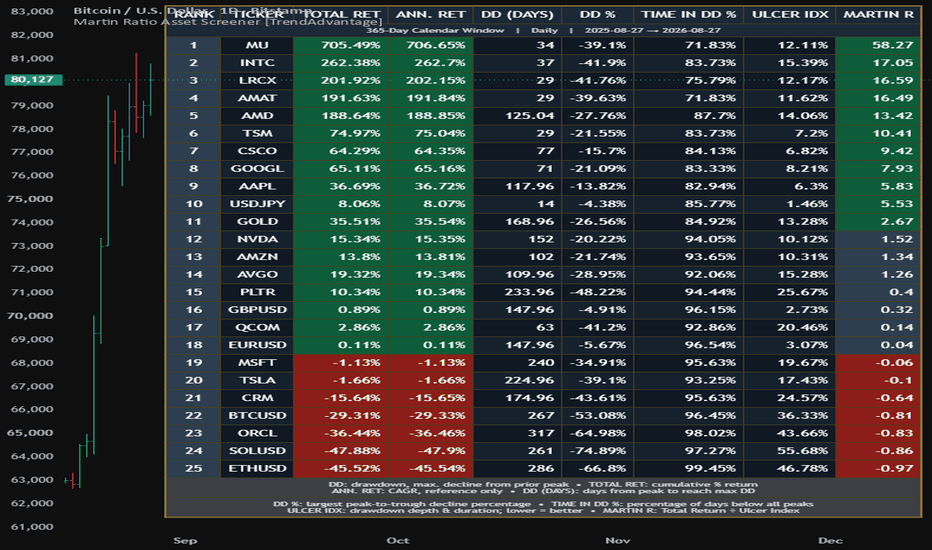Viewport: 932px width, 550px height.
Task: Click the MARTIN R column header
Action: click(x=878, y=14)
